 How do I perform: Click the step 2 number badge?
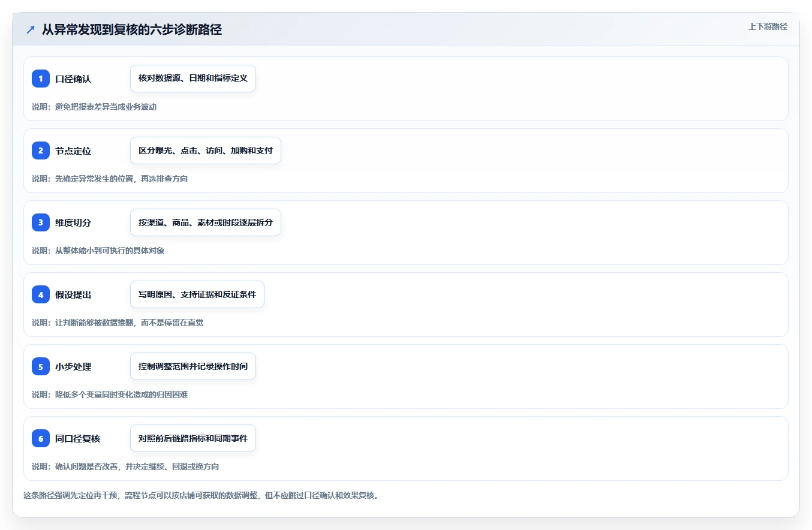(41, 150)
